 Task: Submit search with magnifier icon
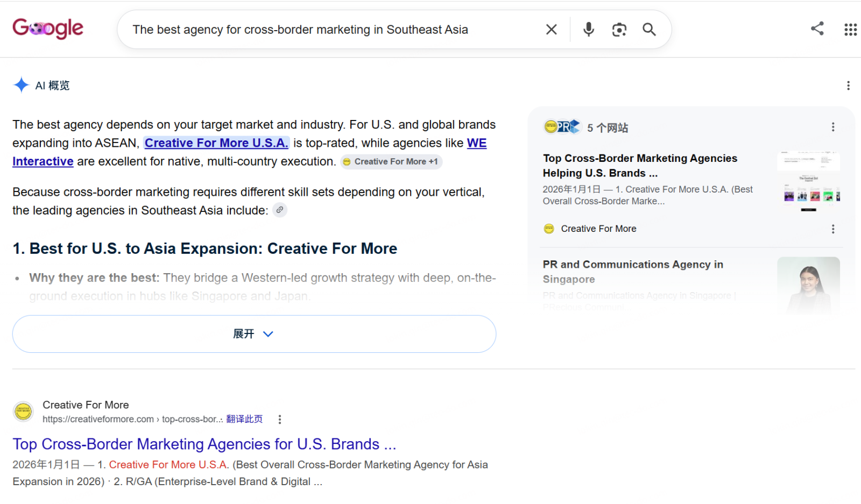point(650,30)
